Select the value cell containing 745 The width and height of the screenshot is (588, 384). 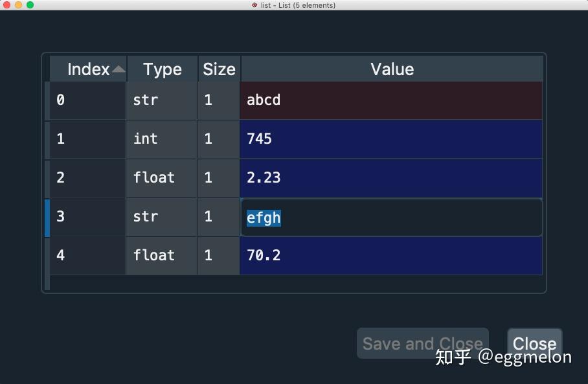[391, 139]
